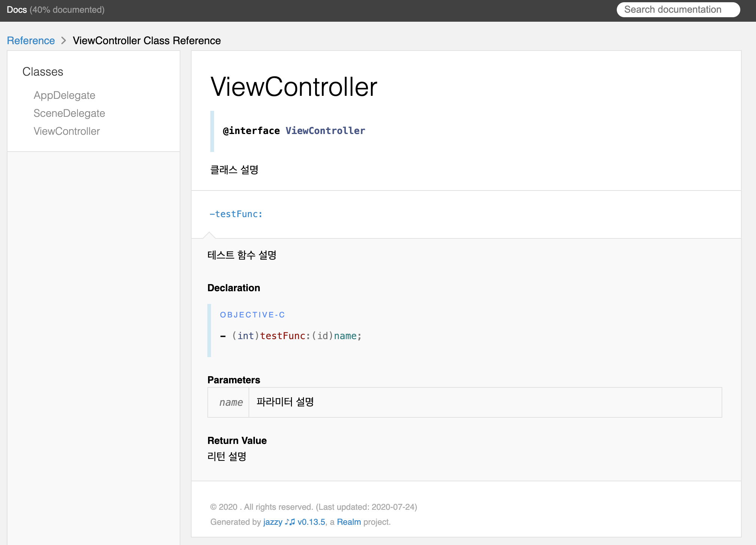Click the music notes beside jazzy
This screenshot has width=756, height=545.
[290, 522]
